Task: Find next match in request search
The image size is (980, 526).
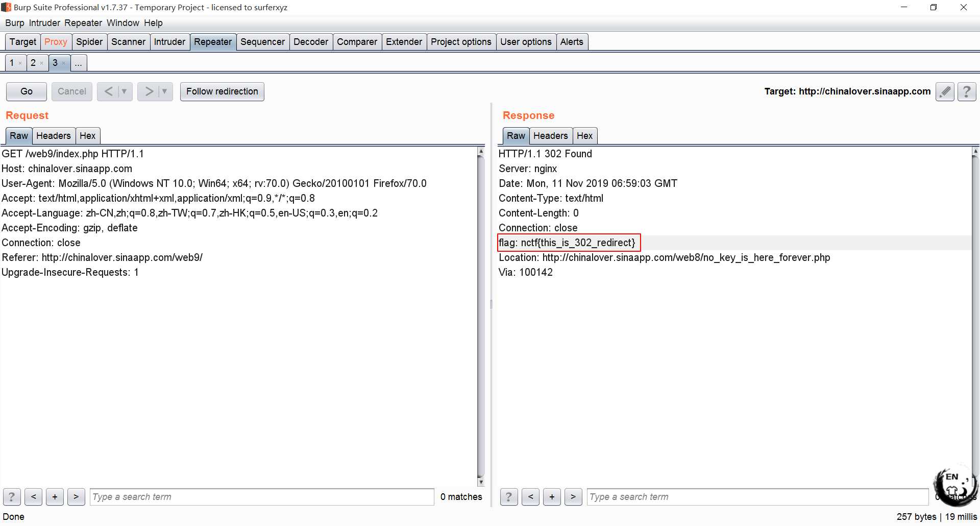Action: 76,496
